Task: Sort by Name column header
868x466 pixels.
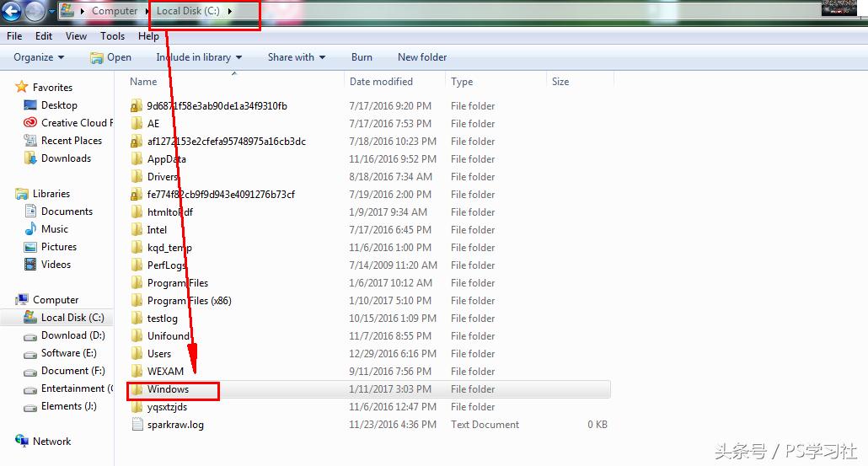Action: pos(143,82)
